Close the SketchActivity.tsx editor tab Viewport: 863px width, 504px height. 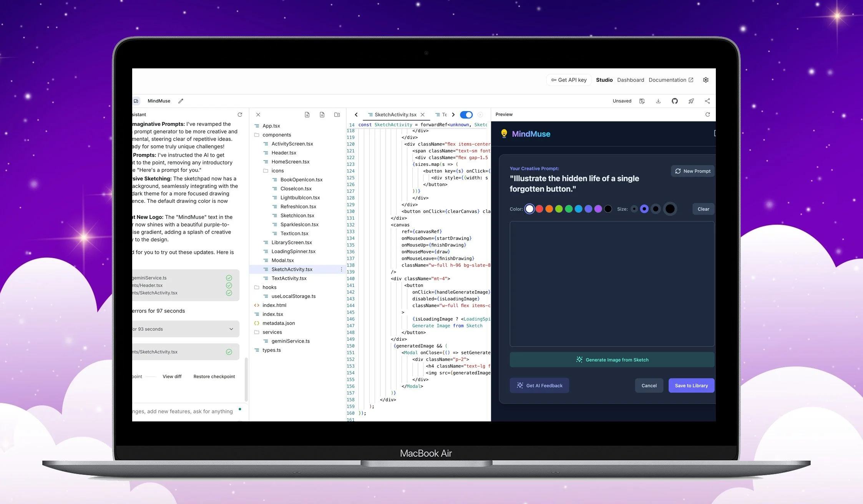(x=423, y=114)
